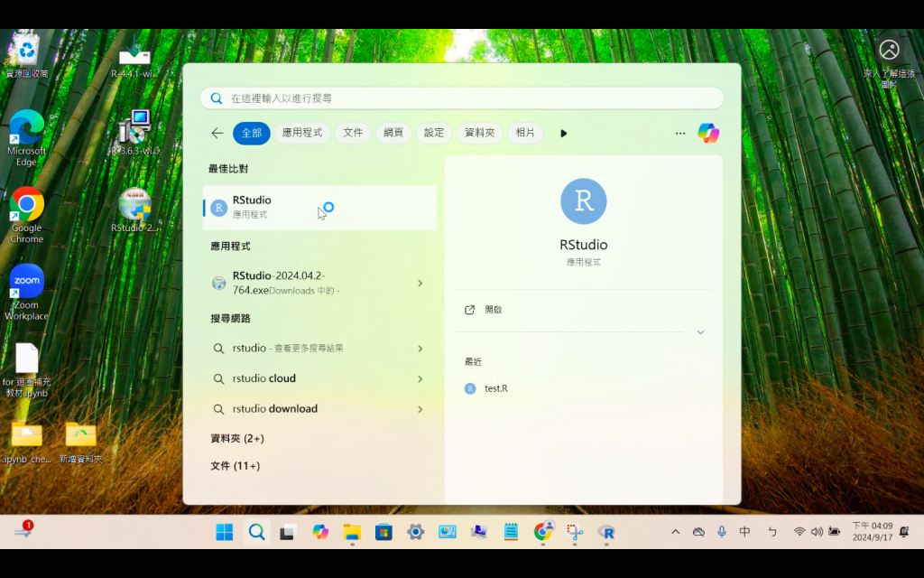Expand chevron for RStudio-2024.04.2-764.exe
This screenshot has height=578, width=924.
coord(420,283)
